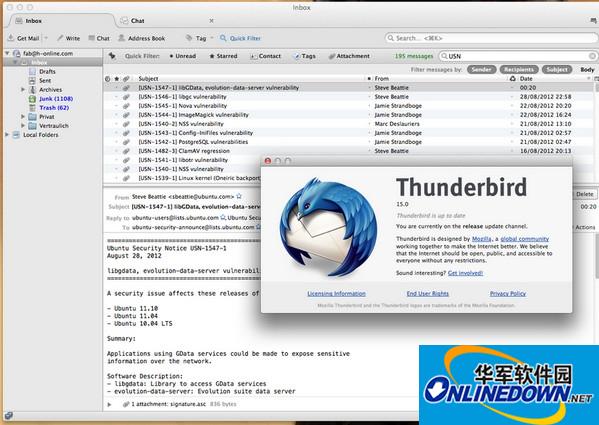Viewport: 599px width, 425px height.
Task: Star the ubuntu-users reply-to address
Action: (223, 218)
